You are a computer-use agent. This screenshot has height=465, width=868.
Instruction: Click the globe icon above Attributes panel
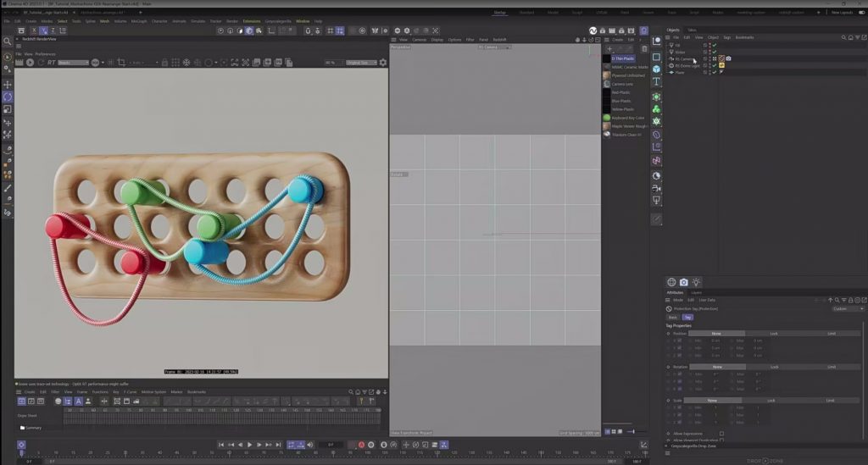(x=671, y=282)
